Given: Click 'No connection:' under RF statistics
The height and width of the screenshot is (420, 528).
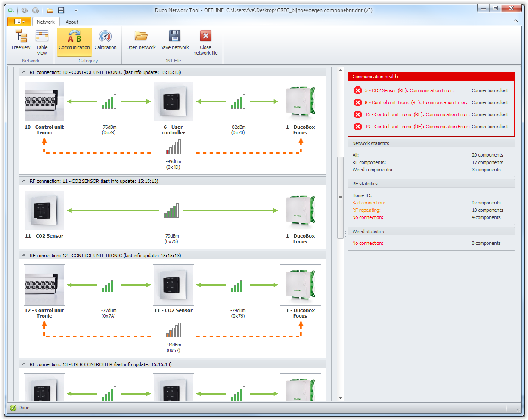Looking at the screenshot, I should (x=368, y=217).
